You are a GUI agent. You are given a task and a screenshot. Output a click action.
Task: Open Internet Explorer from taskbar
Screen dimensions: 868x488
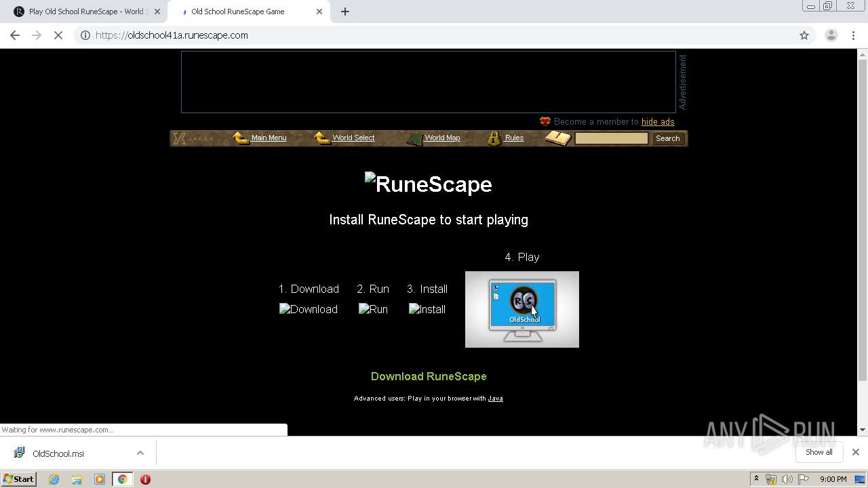[x=54, y=479]
